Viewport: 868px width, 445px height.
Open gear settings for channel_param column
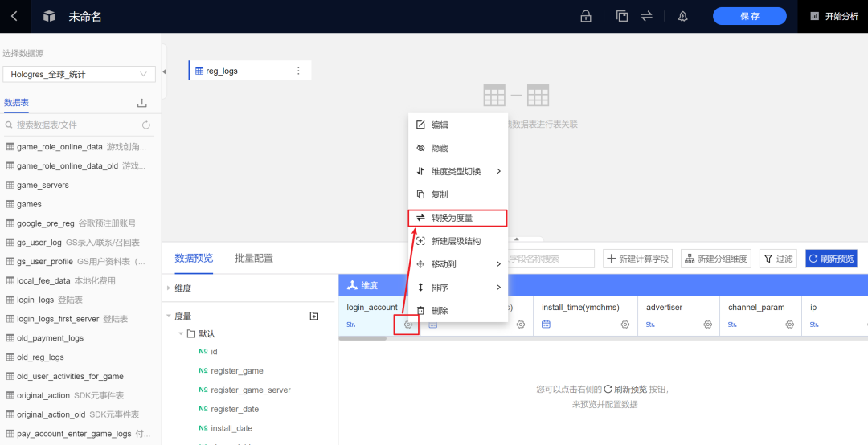(x=790, y=325)
